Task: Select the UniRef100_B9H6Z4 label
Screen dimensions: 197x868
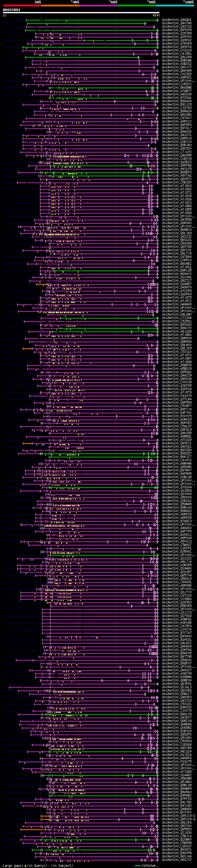Action: click(x=177, y=111)
